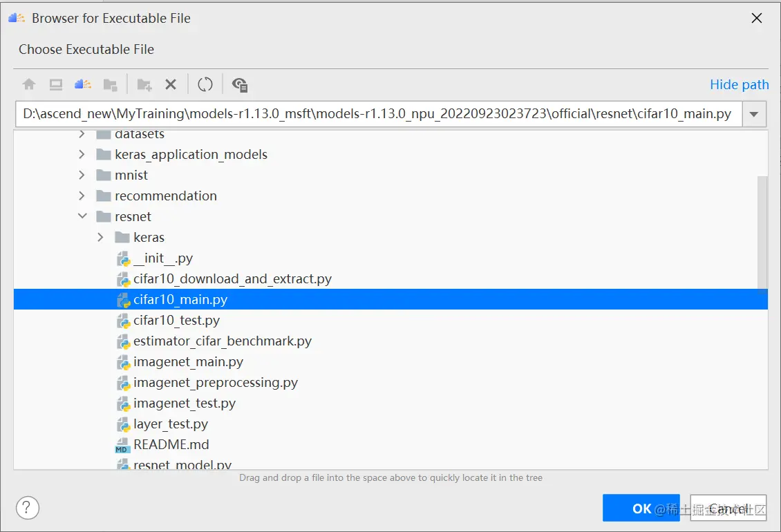
Task: Expand the recommendation folder
Action: (82, 196)
